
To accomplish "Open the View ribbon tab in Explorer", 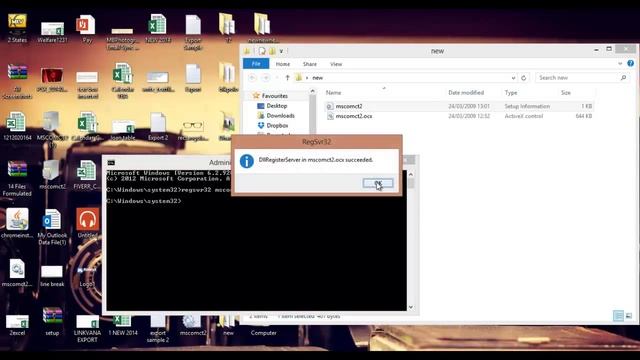I will point(336,64).
